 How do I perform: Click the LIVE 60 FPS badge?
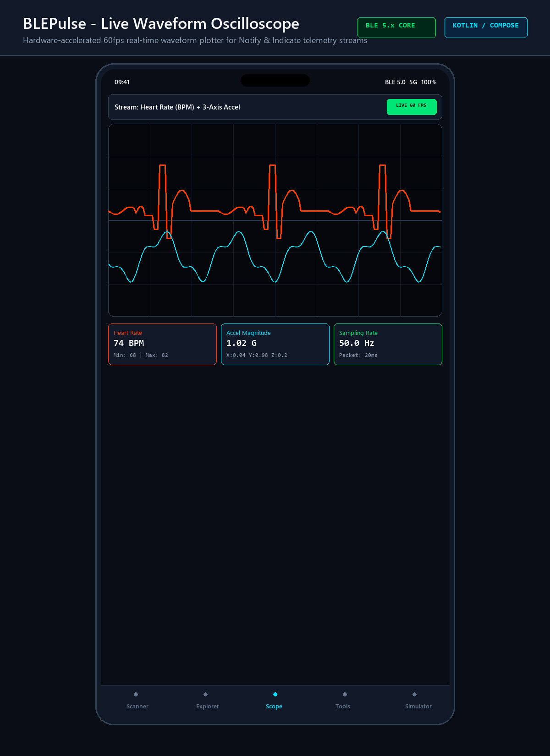tap(412, 107)
